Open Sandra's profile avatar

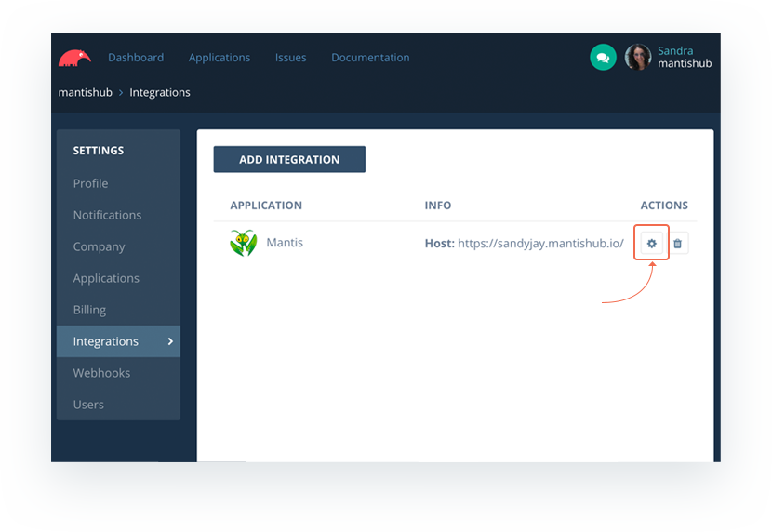pos(637,57)
